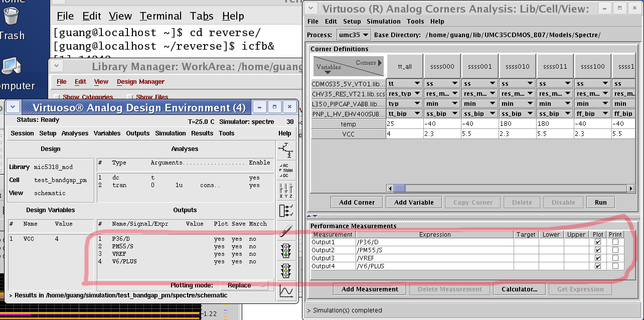This screenshot has width=644, height=320.
Task: Enable Print checkbox for Output2
Action: tap(615, 250)
